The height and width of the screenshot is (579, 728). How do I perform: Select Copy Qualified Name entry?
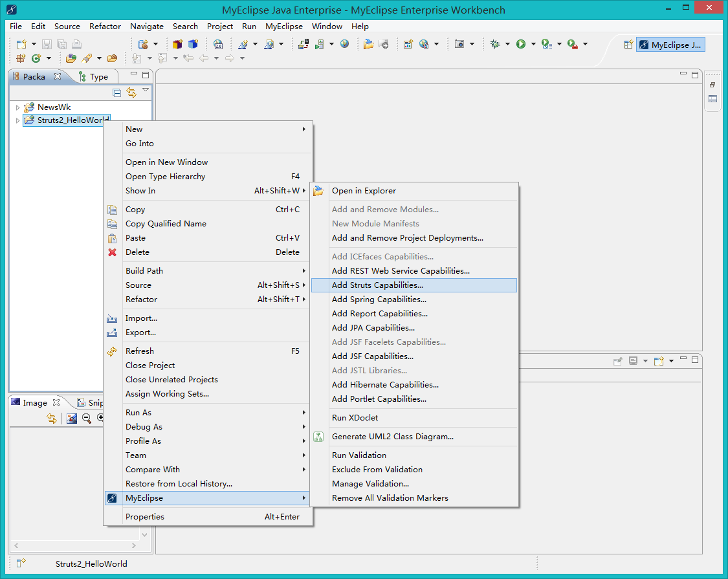[208, 223]
